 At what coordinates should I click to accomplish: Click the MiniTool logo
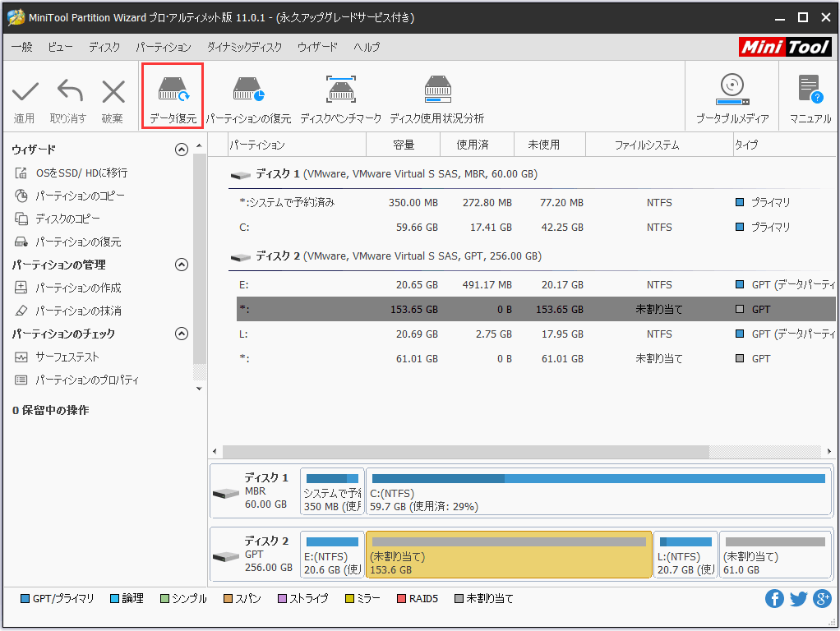785,47
